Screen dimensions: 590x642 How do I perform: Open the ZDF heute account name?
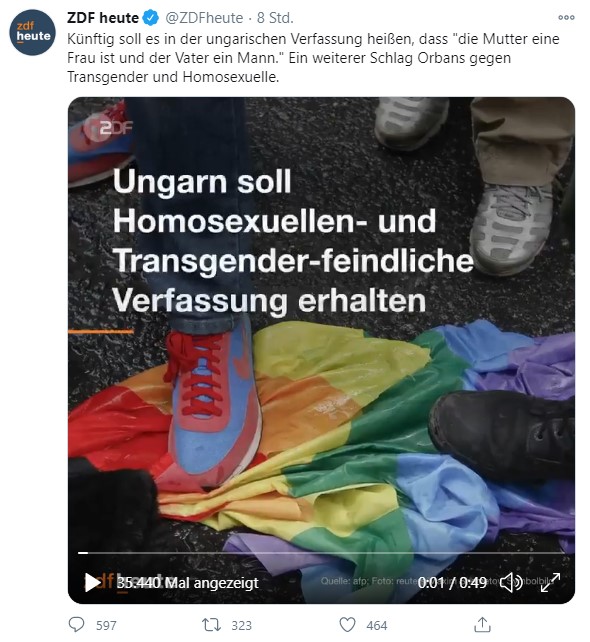pyautogui.click(x=103, y=18)
